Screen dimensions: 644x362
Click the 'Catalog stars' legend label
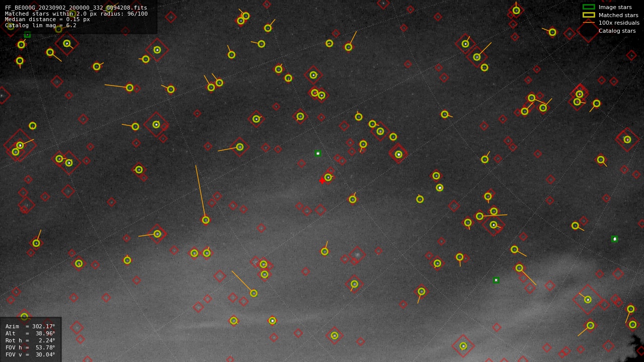(x=617, y=31)
